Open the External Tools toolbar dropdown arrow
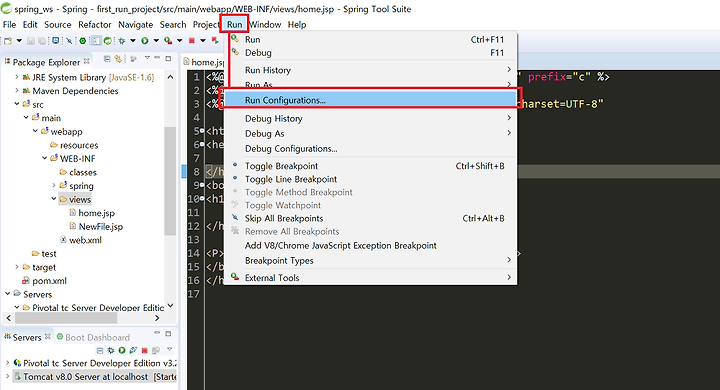The height and width of the screenshot is (390, 720). coord(180,41)
